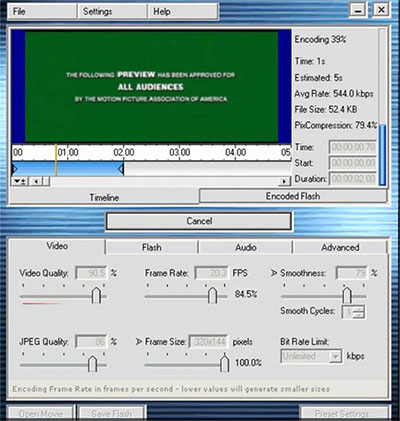Image resolution: width=400 pixels, height=421 pixels.
Task: Click the Open Movie button
Action: [41, 413]
